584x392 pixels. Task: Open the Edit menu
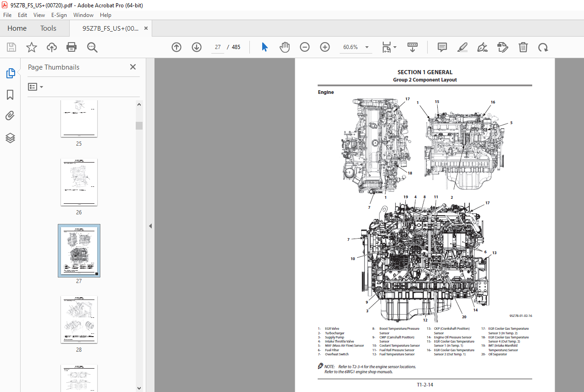pos(22,15)
